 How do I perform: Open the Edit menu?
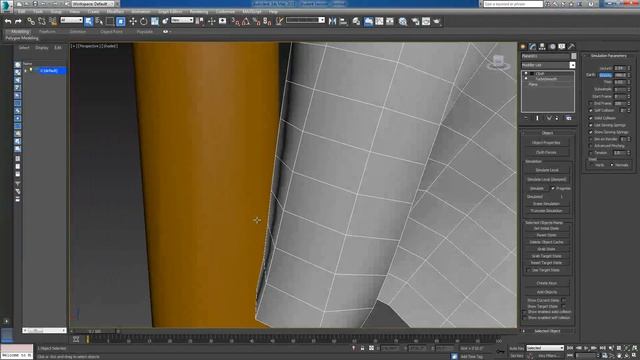pos(21,12)
